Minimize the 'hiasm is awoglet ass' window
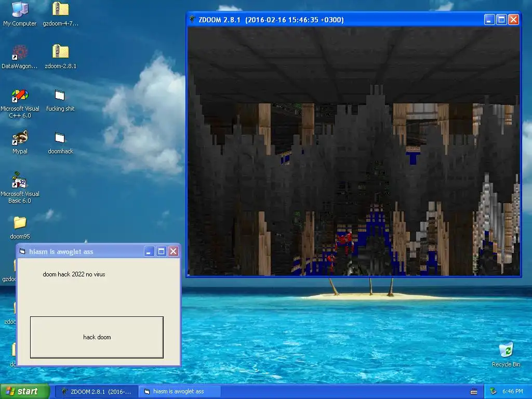This screenshot has width=532, height=399. 149,251
